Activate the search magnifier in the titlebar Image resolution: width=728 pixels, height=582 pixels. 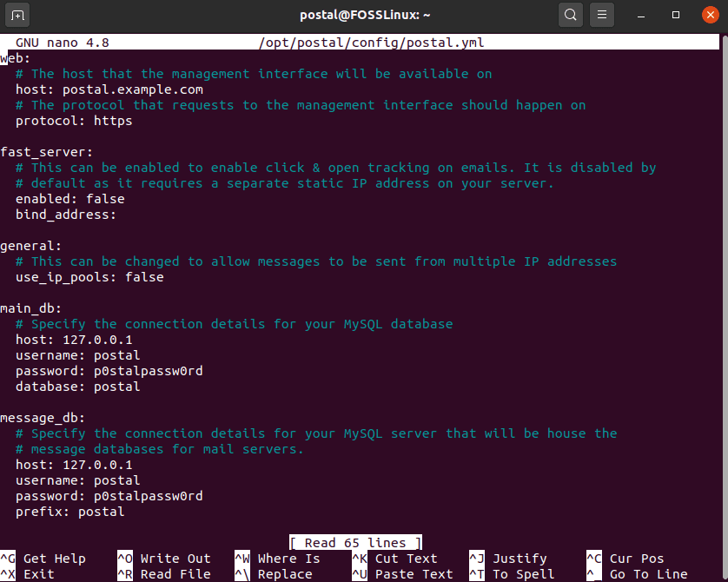coord(570,15)
